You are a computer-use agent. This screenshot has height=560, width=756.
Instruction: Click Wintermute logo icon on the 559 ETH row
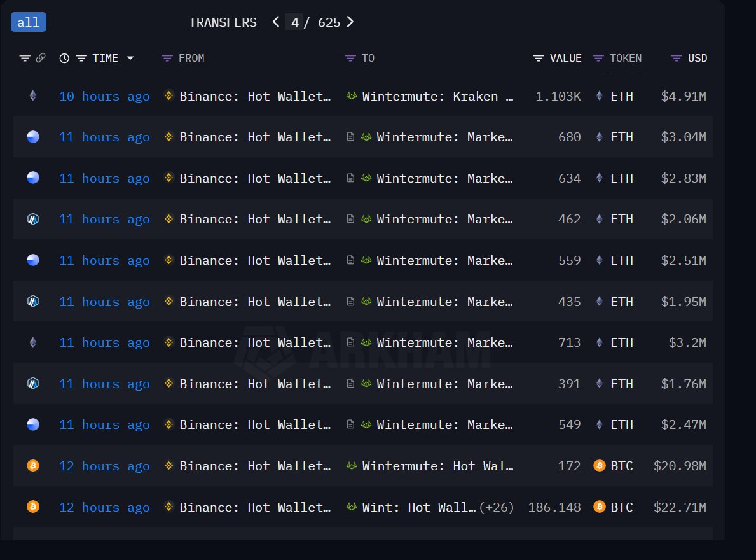click(366, 260)
